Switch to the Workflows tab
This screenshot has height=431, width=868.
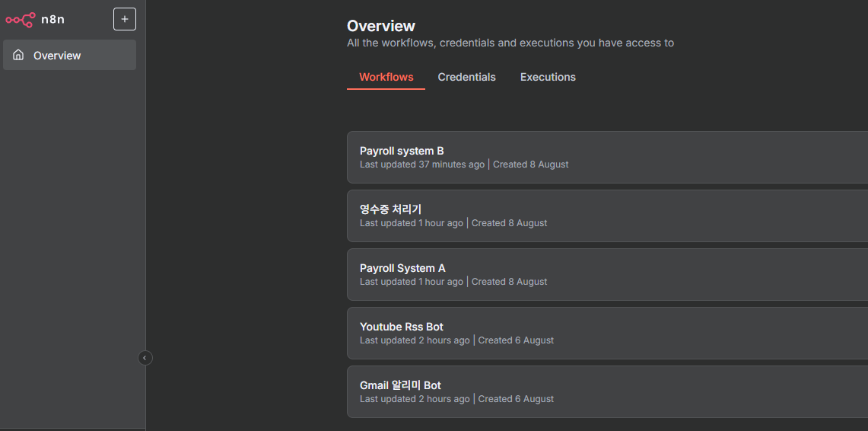point(386,77)
